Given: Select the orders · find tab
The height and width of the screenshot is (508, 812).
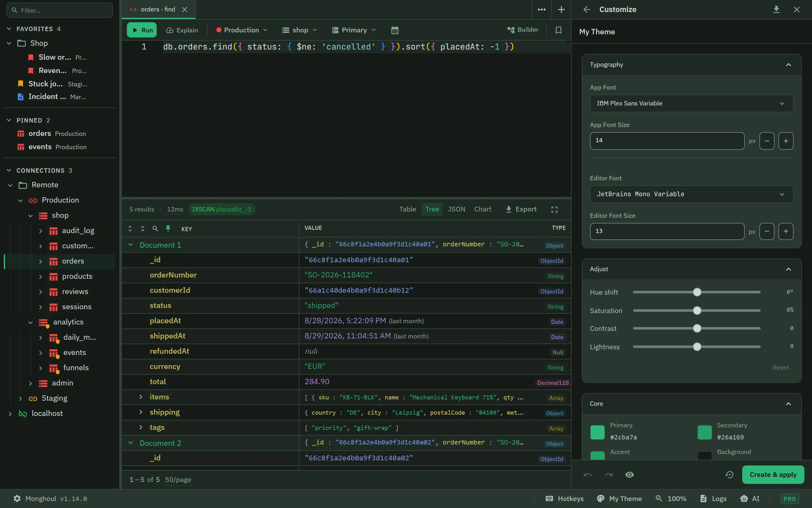Looking at the screenshot, I should point(158,10).
